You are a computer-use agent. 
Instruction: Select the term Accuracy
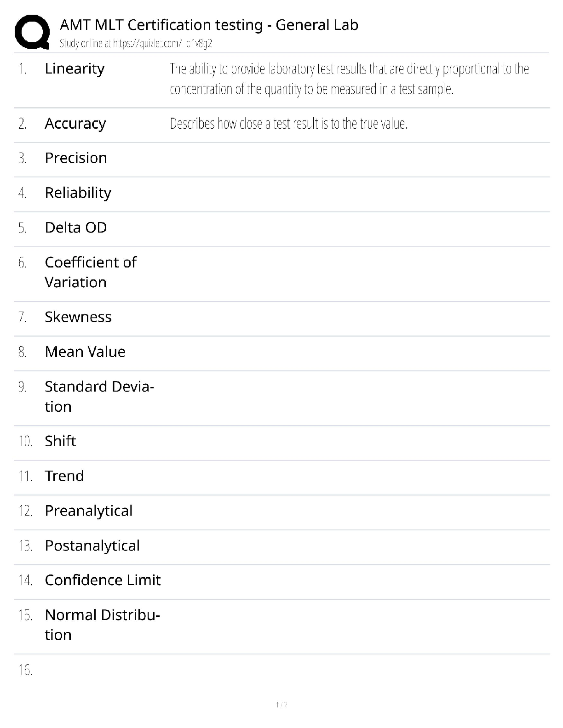[75, 124]
